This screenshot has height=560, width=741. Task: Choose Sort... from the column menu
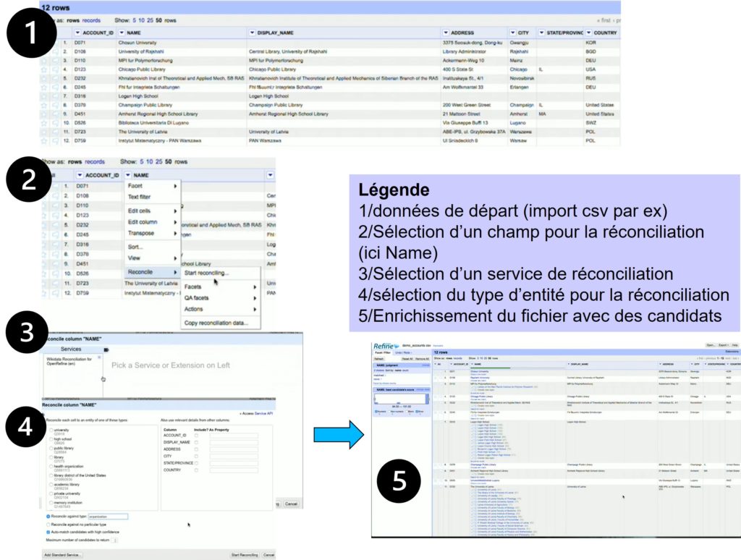tap(152, 247)
